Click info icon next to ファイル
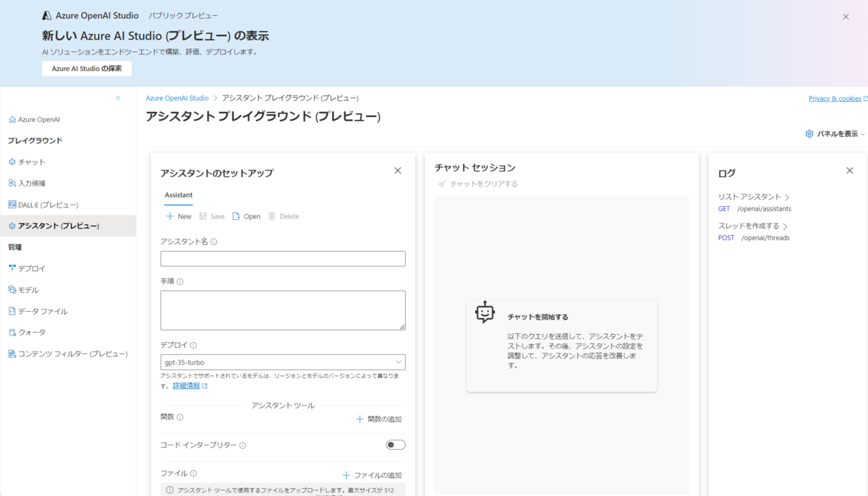The image size is (868, 496). [193, 474]
